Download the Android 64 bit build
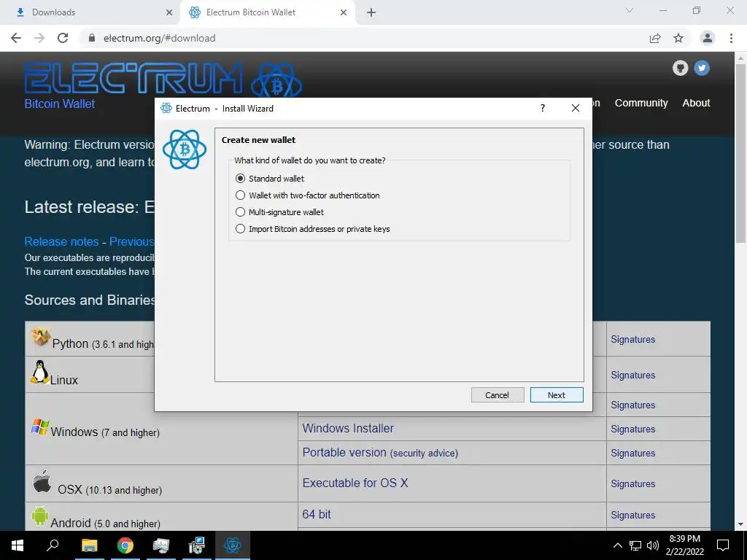The image size is (747, 560). pos(317,514)
